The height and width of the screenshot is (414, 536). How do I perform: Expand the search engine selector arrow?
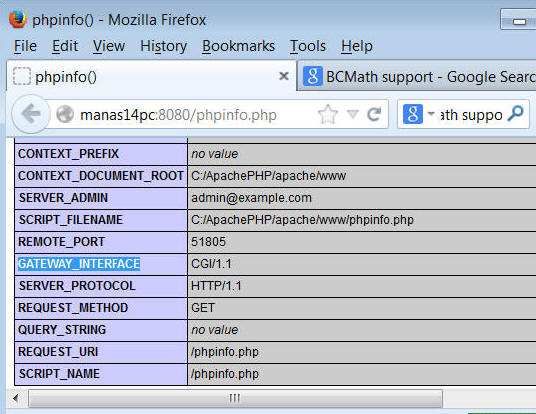[431, 113]
